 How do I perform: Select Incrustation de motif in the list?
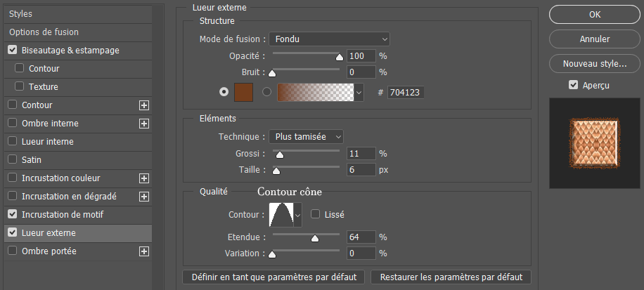63,214
